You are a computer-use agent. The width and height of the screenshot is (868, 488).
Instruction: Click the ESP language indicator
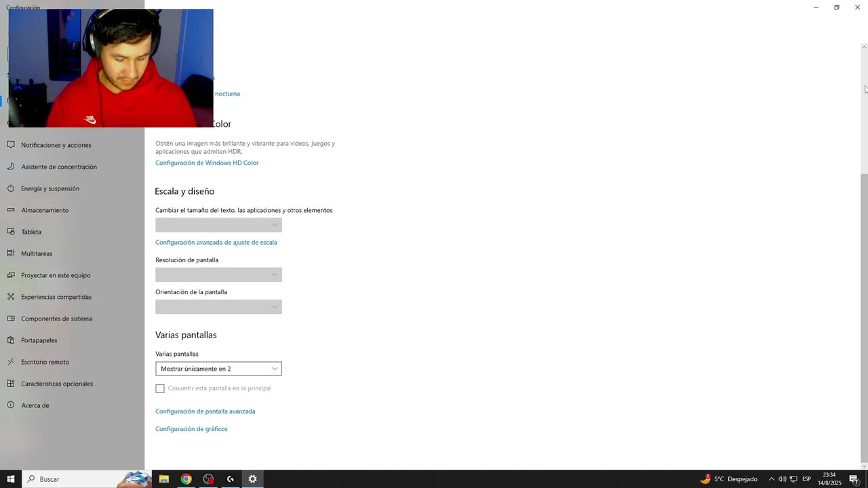(807, 479)
